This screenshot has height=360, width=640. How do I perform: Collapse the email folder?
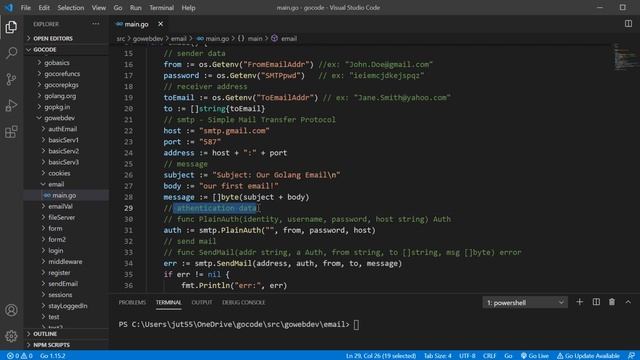click(66, 184)
